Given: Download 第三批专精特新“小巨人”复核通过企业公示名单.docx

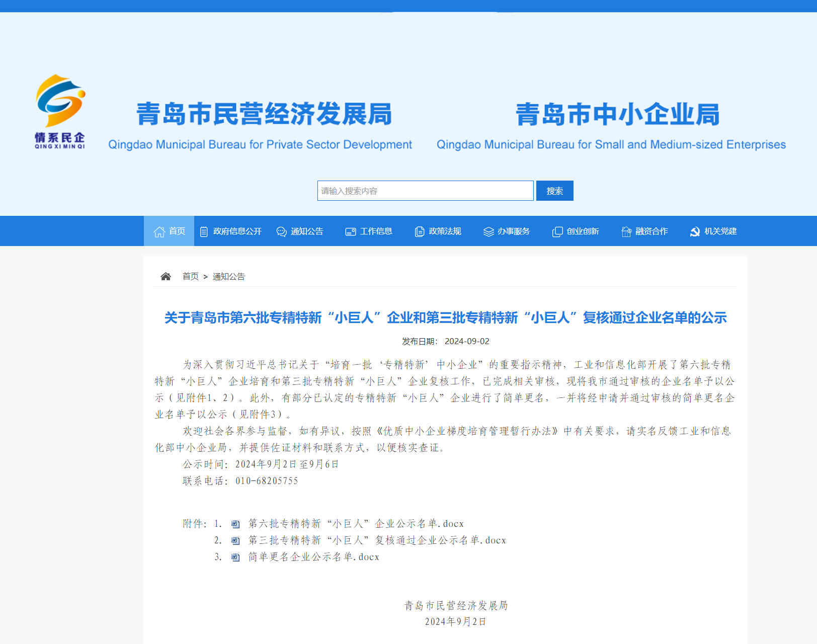Looking at the screenshot, I should coord(377,540).
